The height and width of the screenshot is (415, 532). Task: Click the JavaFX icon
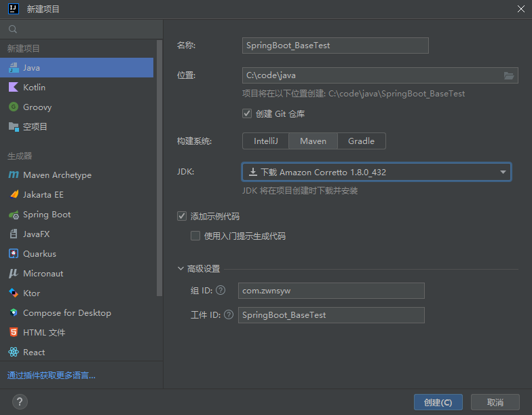14,234
